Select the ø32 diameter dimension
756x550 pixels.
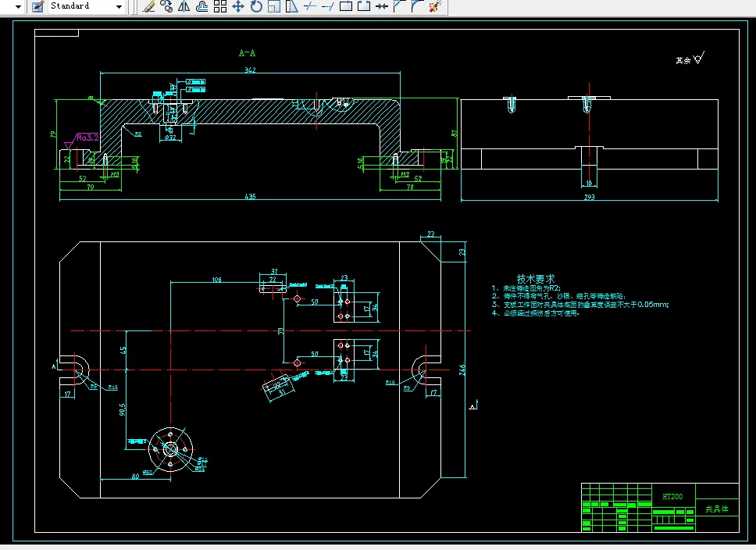click(170, 137)
